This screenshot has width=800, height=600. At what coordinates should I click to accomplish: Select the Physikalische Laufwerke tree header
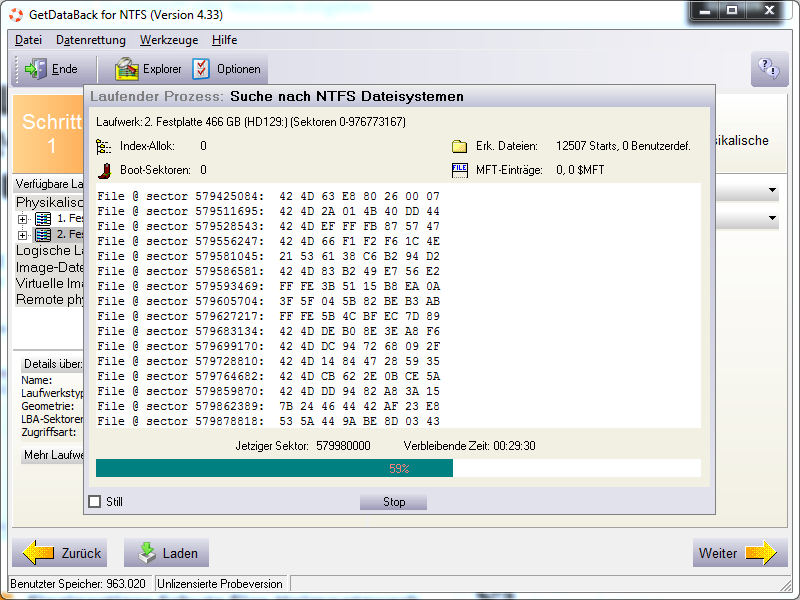tap(49, 203)
